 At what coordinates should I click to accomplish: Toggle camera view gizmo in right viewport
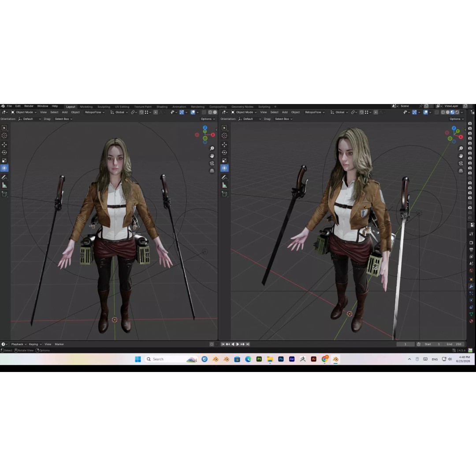[461, 164]
